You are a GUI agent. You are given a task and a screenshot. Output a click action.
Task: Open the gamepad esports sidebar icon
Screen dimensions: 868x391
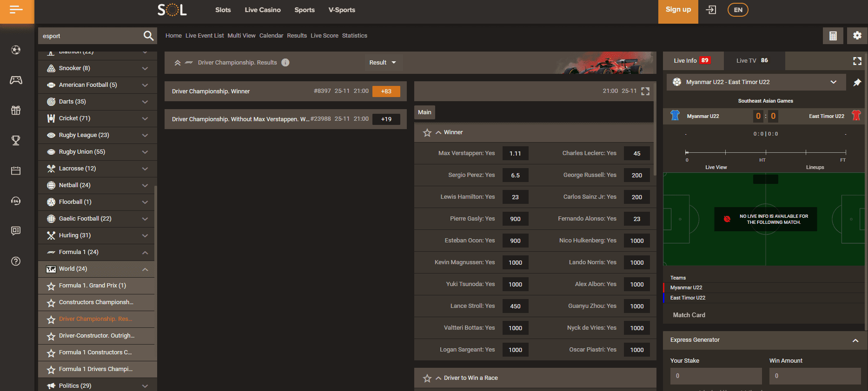(16, 80)
